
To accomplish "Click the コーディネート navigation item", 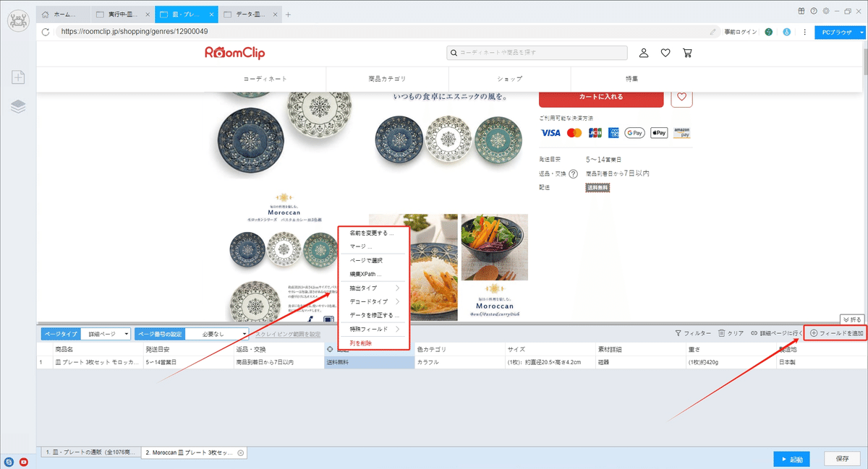I will (265, 79).
